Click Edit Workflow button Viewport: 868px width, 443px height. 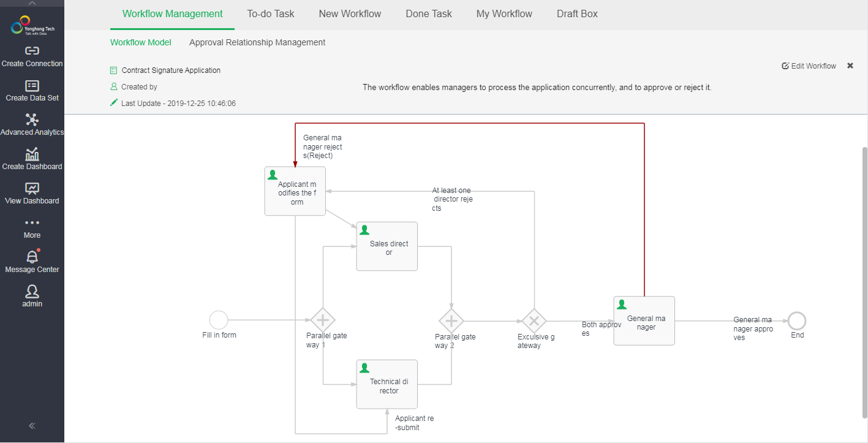tap(809, 66)
